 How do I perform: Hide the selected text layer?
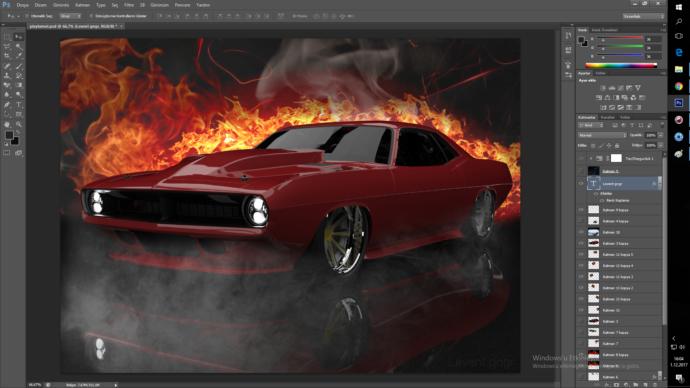[x=581, y=184]
